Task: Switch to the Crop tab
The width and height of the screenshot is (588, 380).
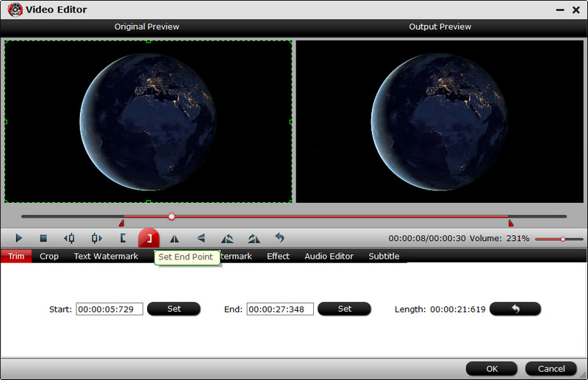Action: [x=49, y=257]
